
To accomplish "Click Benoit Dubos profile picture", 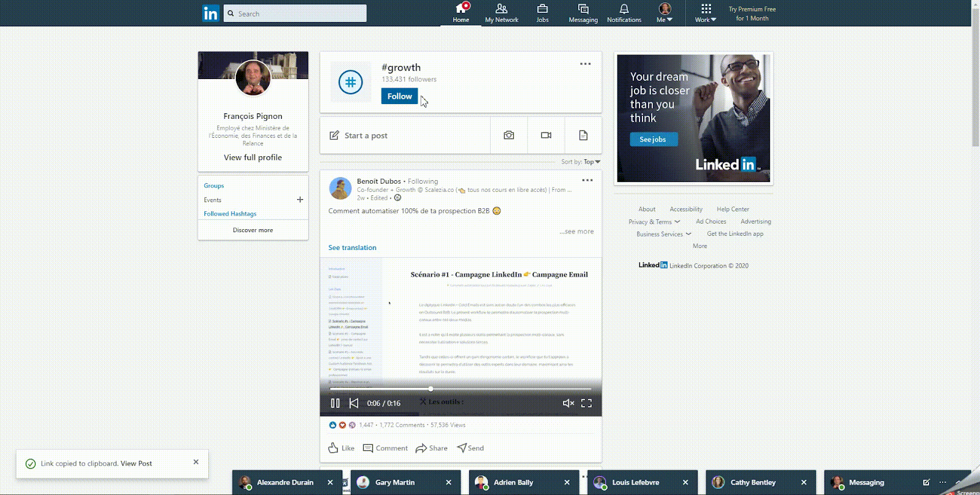I will click(x=341, y=188).
